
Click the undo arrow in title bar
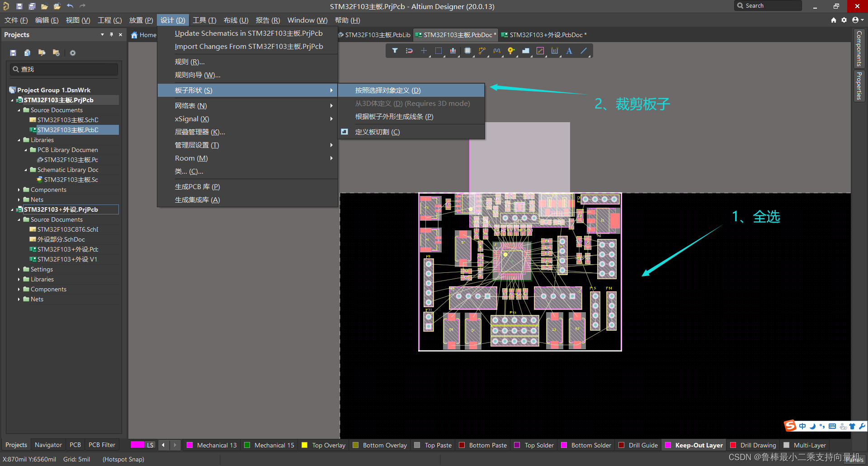(x=70, y=6)
